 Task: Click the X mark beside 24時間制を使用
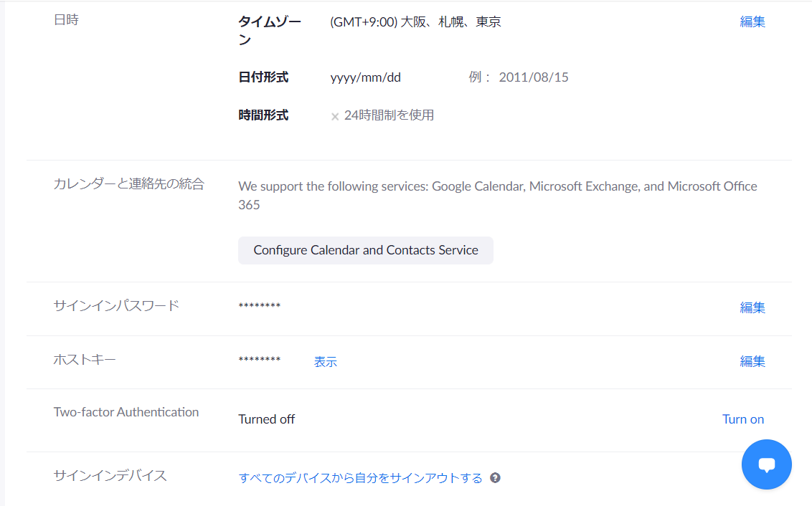click(x=335, y=116)
